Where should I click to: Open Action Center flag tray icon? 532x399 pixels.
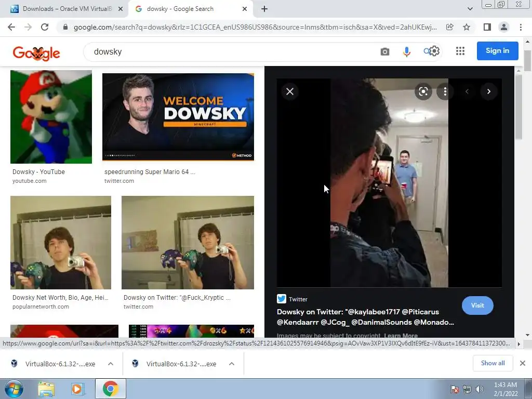(x=454, y=389)
